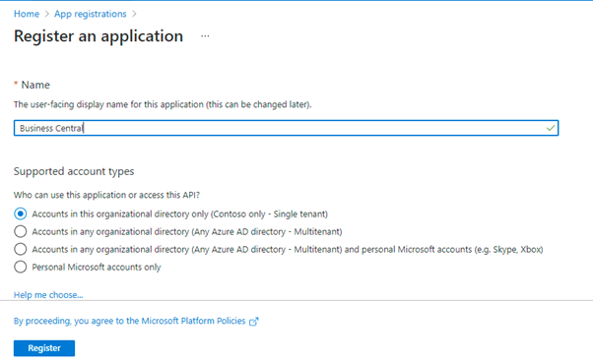The image size is (593, 364).
Task: Click the chevron after App registrations
Action: 134,14
